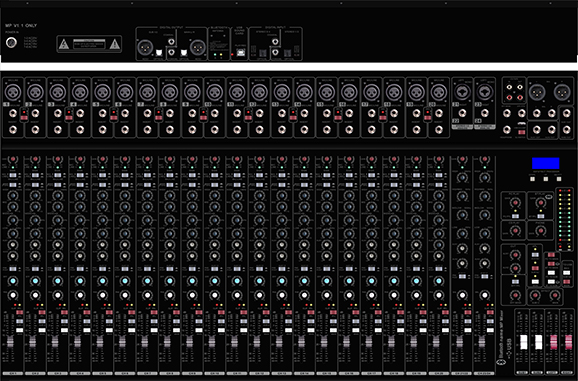Click the first white master fader handle
Viewport: 578px width, 381px height.
coord(523,342)
